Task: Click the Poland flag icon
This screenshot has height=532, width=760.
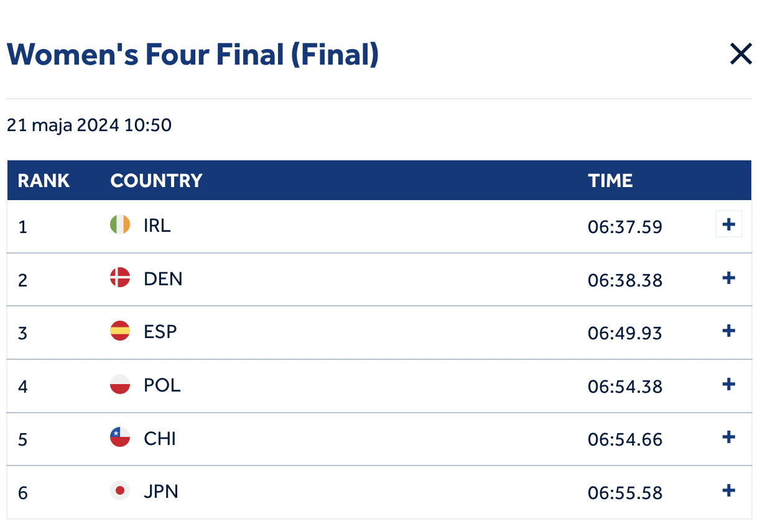Action: (120, 385)
